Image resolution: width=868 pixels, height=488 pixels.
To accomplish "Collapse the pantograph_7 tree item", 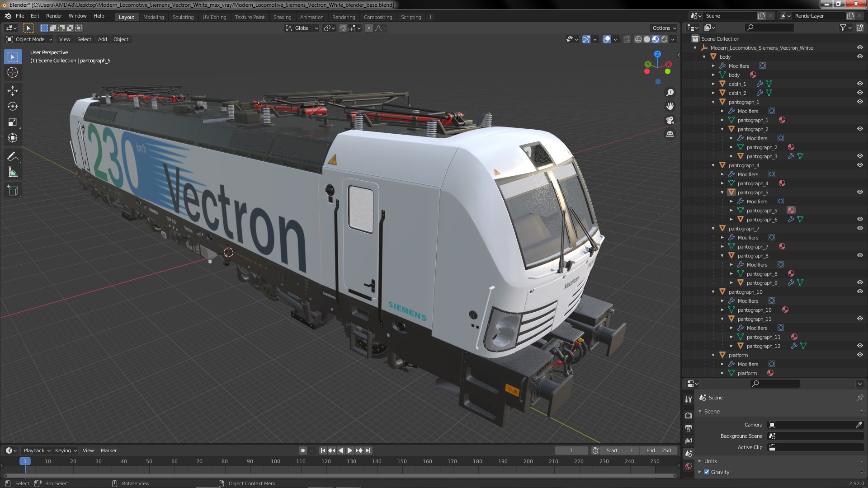I will 713,229.
